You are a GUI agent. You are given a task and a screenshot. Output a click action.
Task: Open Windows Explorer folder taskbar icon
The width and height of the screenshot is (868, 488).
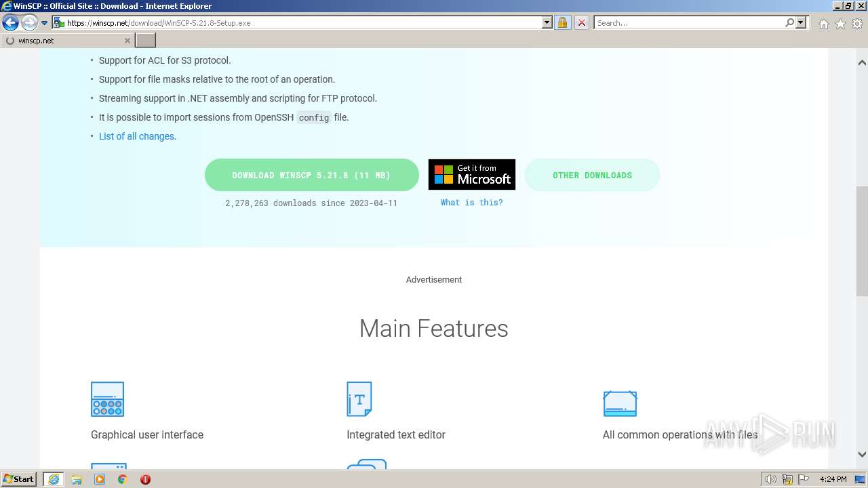tap(77, 479)
